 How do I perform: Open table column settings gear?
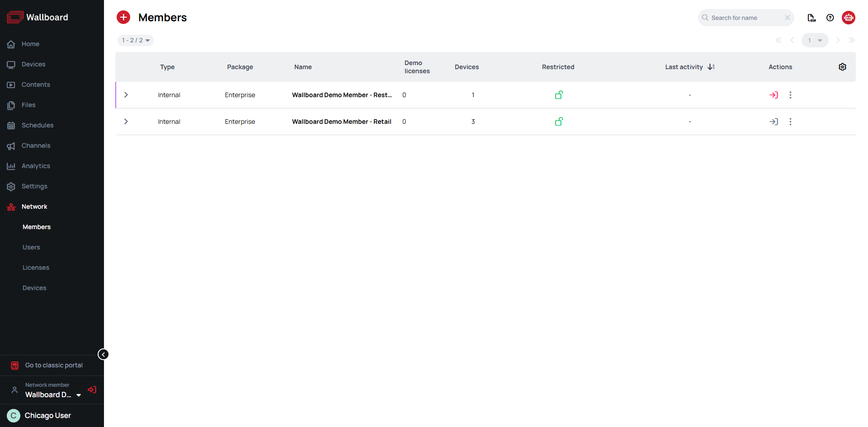pyautogui.click(x=842, y=67)
